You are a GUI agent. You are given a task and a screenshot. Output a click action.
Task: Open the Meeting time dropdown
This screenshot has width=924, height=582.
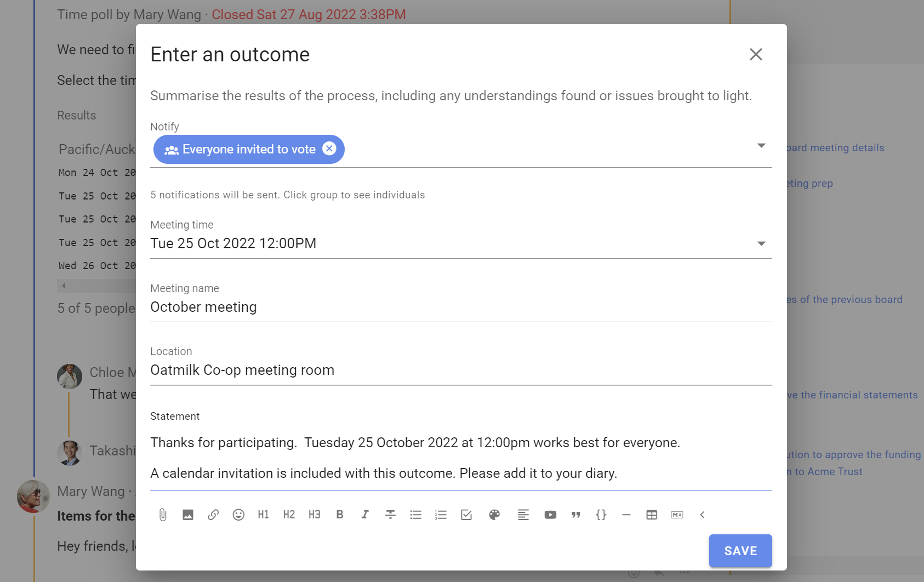(x=761, y=243)
